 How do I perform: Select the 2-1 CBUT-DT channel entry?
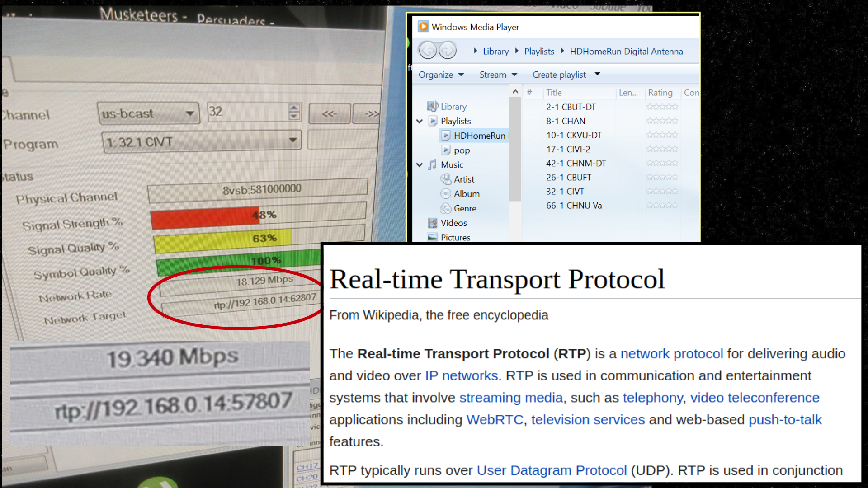click(x=571, y=107)
